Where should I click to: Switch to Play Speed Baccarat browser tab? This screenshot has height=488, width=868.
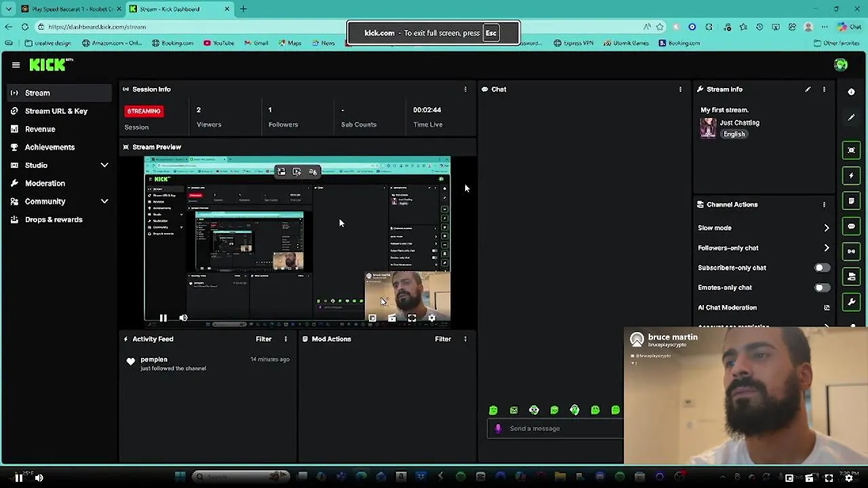point(71,9)
